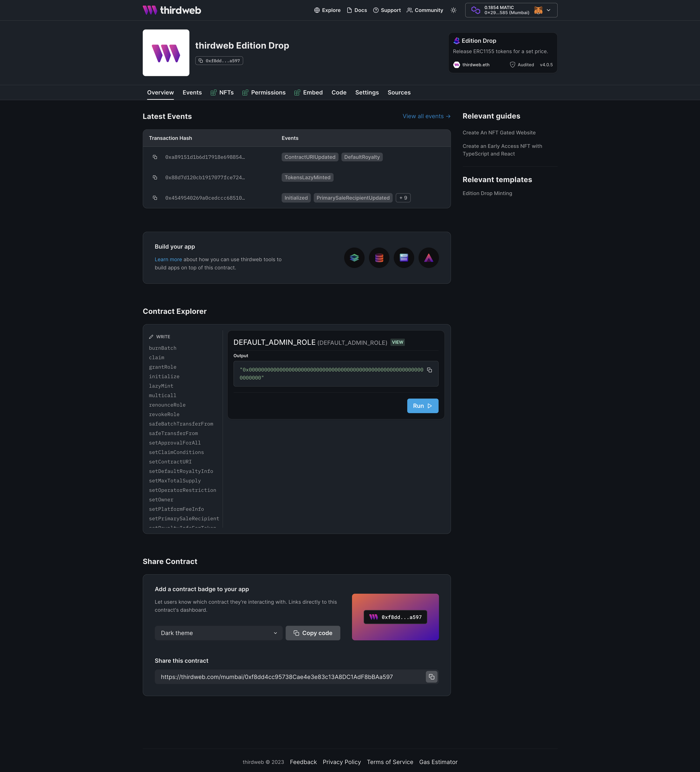Toggle light/dark theme sun icon
The image size is (700, 772).
point(453,10)
